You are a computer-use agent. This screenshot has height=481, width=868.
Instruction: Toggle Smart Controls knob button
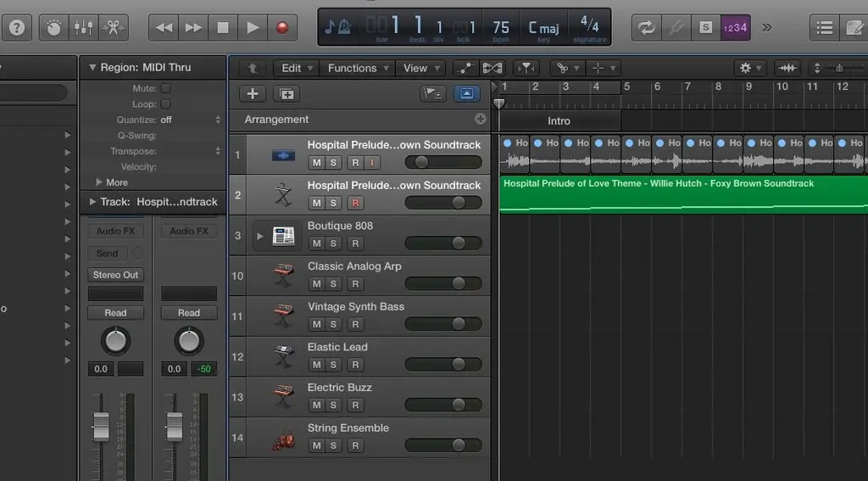53,28
